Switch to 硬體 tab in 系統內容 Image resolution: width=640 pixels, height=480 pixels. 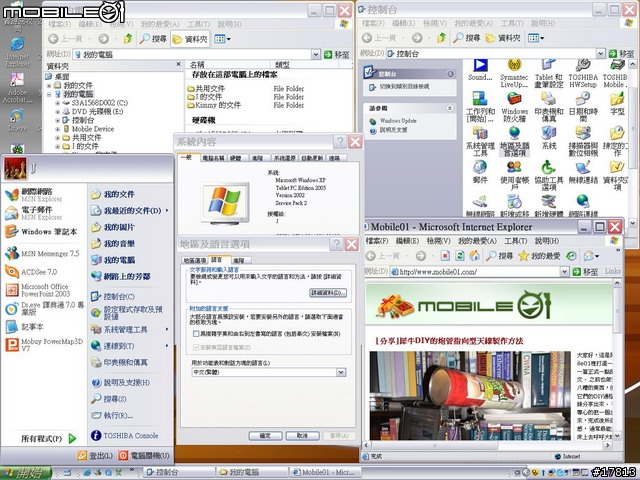(236, 158)
